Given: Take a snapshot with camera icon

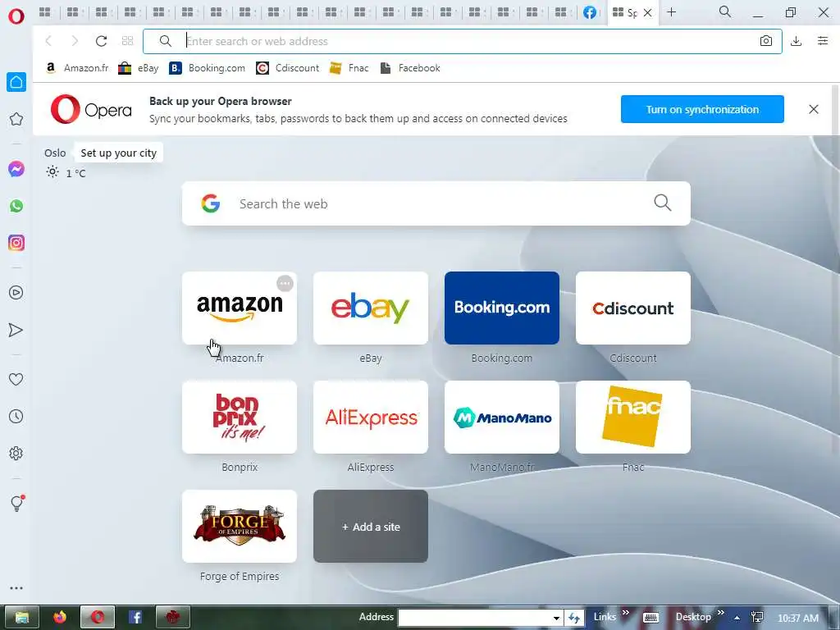Looking at the screenshot, I should (x=766, y=41).
